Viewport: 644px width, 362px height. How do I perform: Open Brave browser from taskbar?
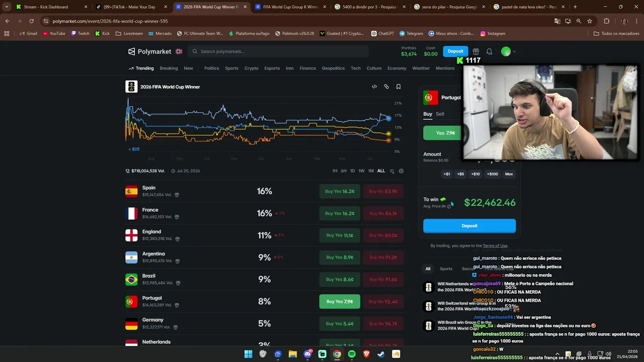(x=366, y=354)
